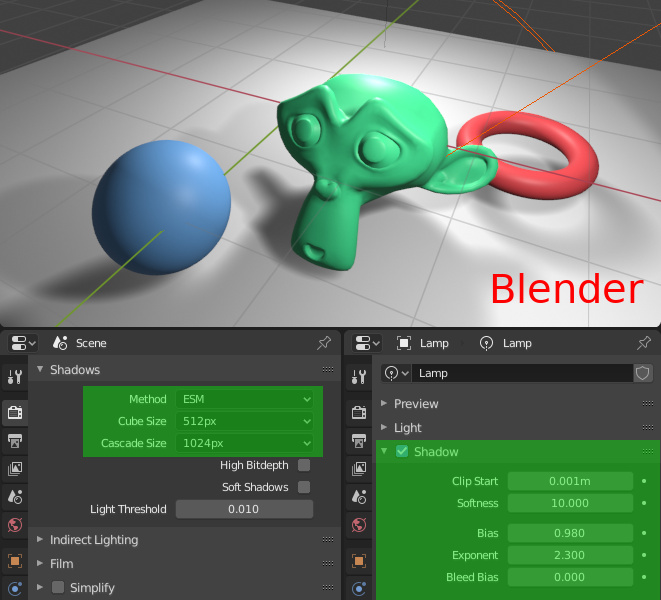Click Lamp light data icon in breadcrumb

point(486,343)
